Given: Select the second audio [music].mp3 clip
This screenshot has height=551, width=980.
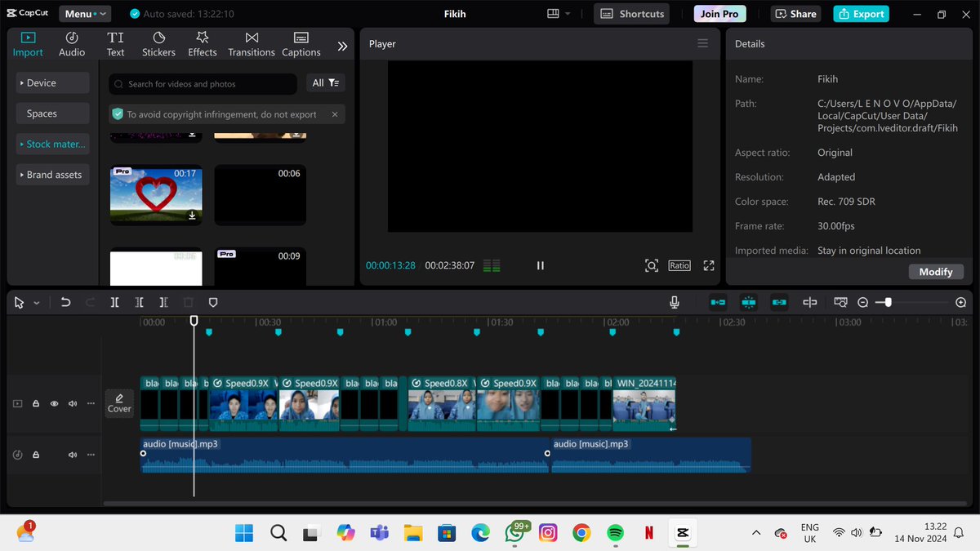Looking at the screenshot, I should coord(651,455).
